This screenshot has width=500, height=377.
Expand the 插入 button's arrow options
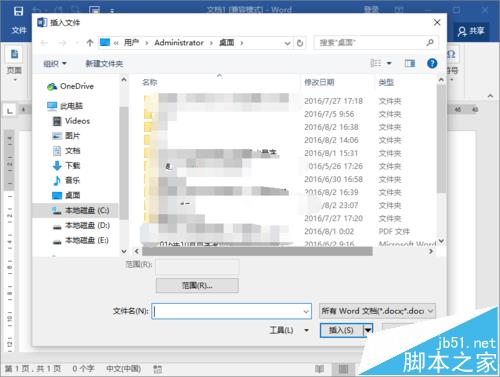point(368,330)
